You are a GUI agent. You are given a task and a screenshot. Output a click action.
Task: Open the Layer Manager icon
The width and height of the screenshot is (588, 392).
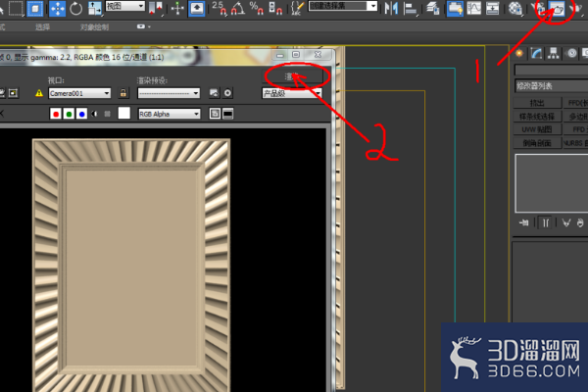pos(432,8)
